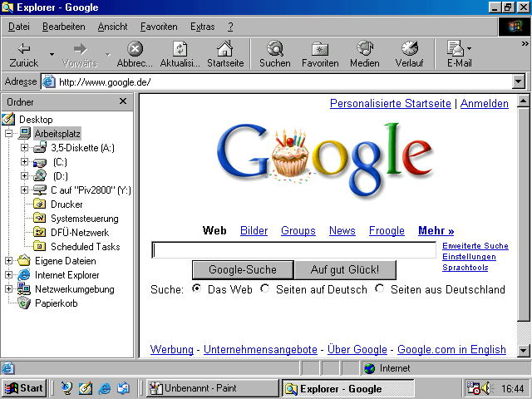Show the Verlauf history panel
This screenshot has width=532, height=399.
point(410,54)
